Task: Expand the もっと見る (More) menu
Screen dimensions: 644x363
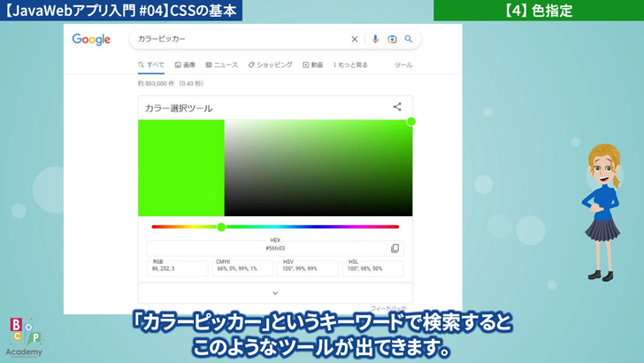Action: (348, 65)
